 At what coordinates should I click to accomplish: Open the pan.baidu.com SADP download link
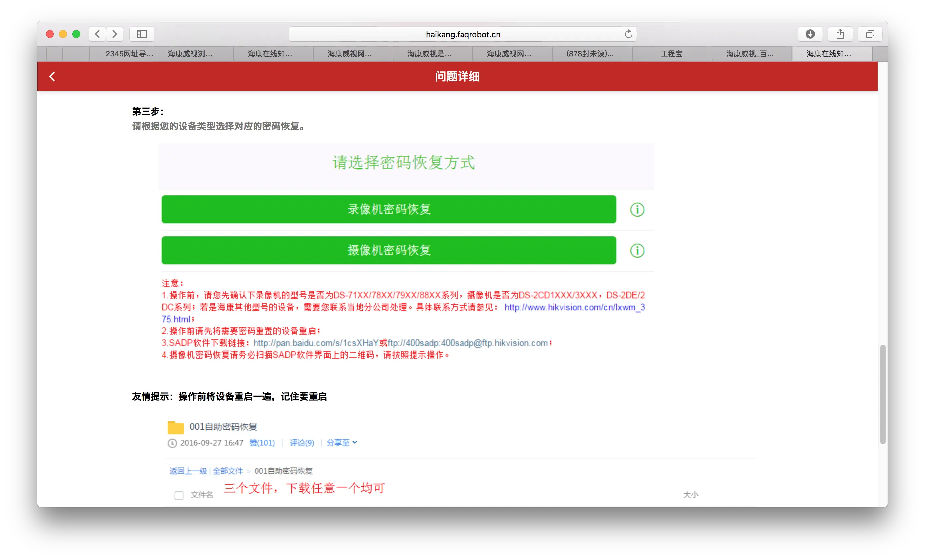coord(316,343)
